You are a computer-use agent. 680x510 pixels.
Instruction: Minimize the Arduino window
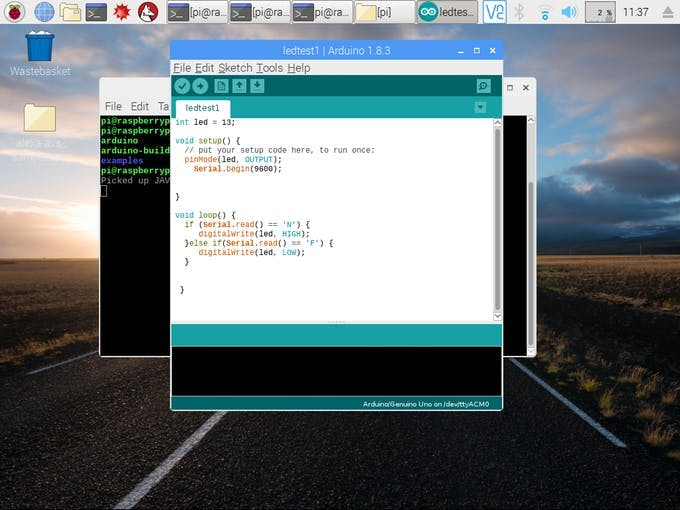coord(461,51)
